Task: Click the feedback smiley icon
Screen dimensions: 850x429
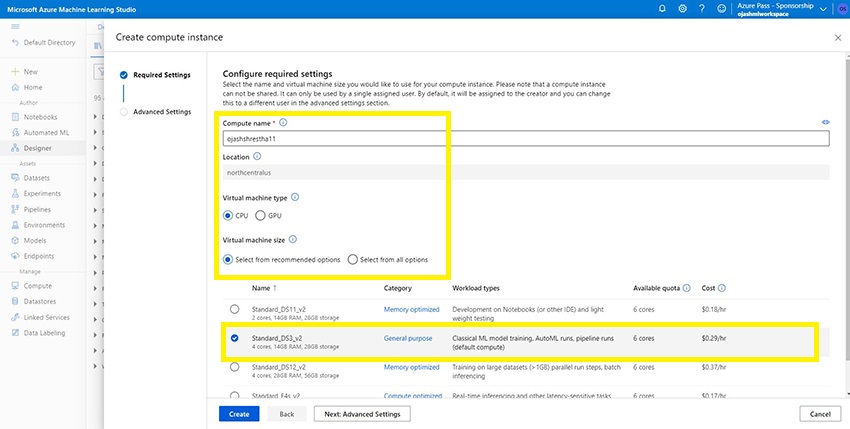Action: (723, 8)
